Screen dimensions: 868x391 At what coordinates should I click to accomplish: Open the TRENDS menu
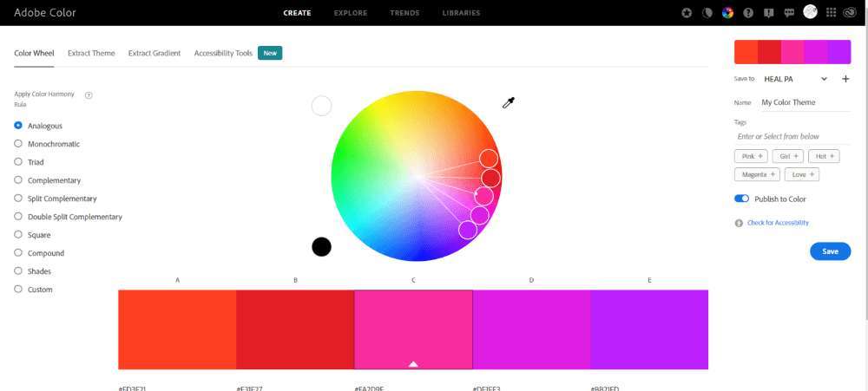coord(404,13)
